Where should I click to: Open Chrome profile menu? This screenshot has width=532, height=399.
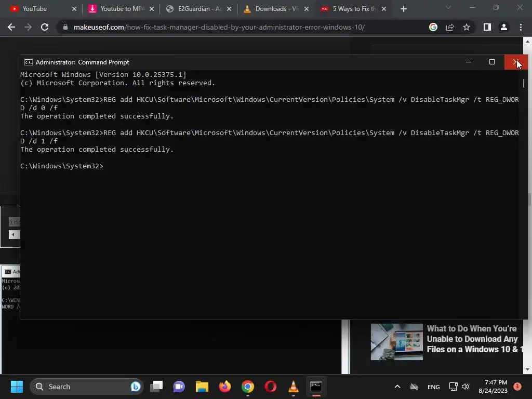click(x=504, y=27)
